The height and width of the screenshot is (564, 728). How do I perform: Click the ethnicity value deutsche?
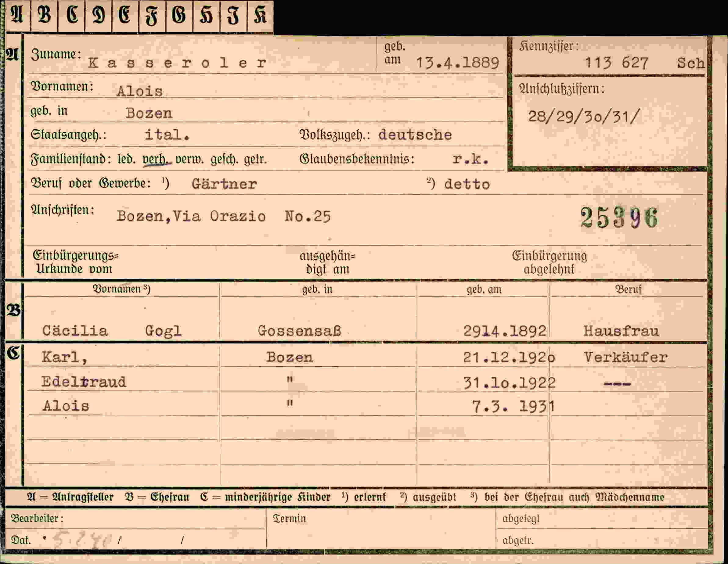[415, 135]
